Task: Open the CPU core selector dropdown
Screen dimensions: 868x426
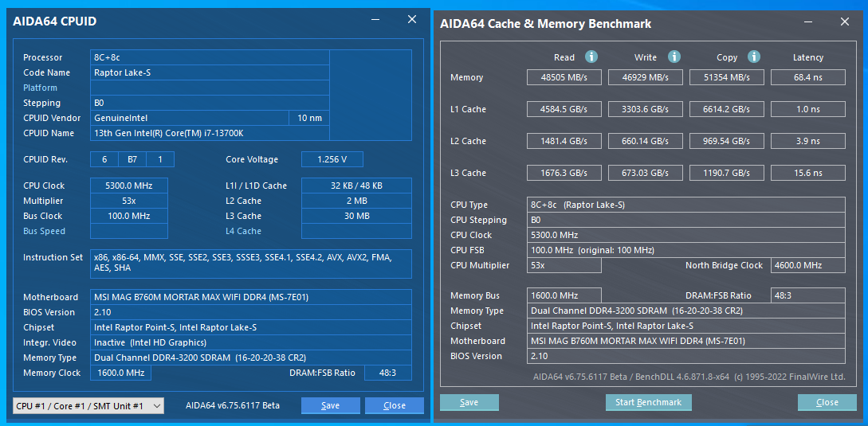Action: point(88,406)
